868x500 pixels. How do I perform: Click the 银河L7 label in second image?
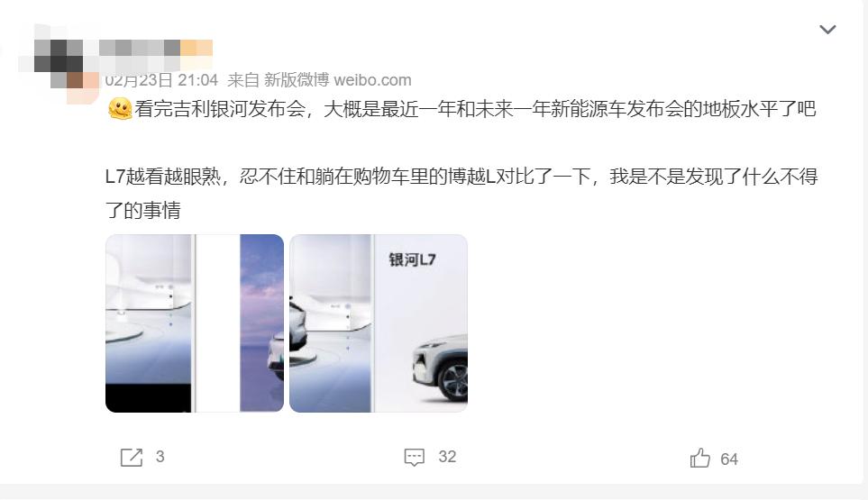click(x=413, y=259)
